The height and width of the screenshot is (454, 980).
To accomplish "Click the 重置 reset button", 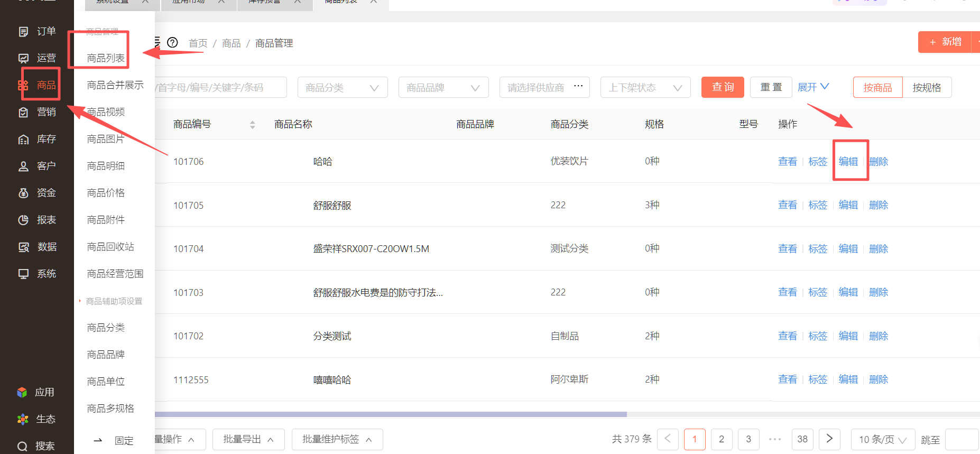I will [771, 87].
